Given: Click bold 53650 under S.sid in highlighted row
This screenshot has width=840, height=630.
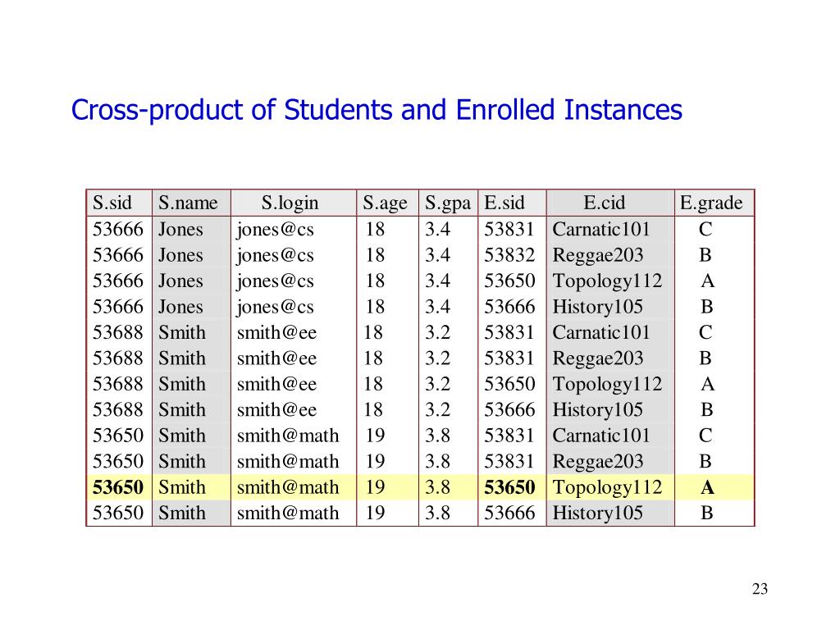Looking at the screenshot, I should pos(118,487).
